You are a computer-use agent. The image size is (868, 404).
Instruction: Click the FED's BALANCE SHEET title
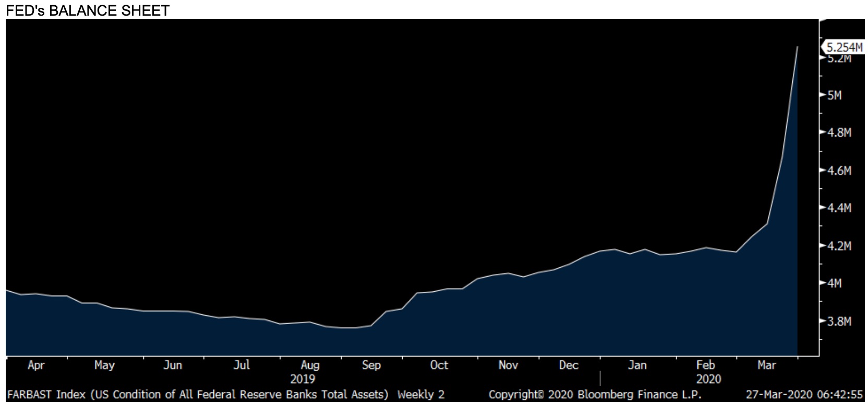pyautogui.click(x=88, y=10)
